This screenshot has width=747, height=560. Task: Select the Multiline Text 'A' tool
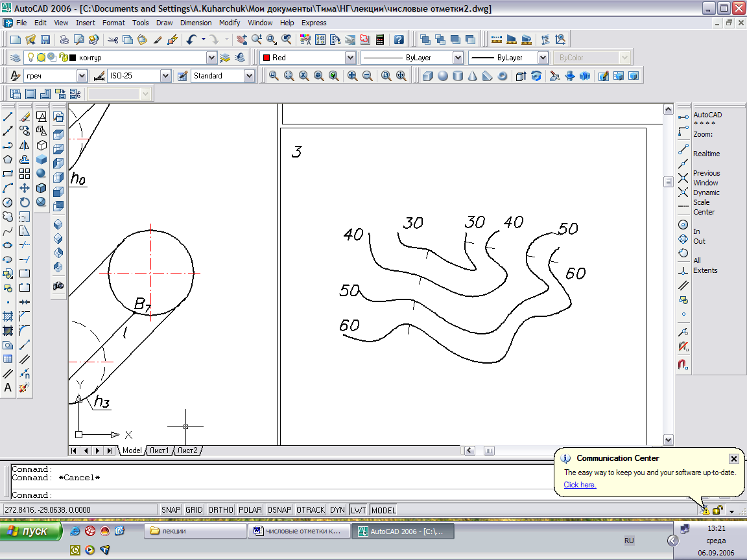8,388
